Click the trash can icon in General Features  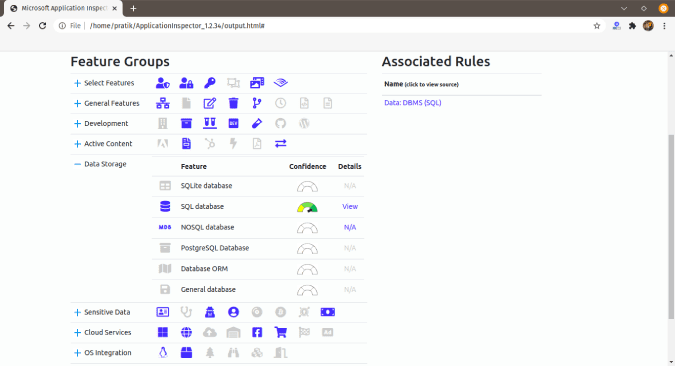tap(233, 103)
